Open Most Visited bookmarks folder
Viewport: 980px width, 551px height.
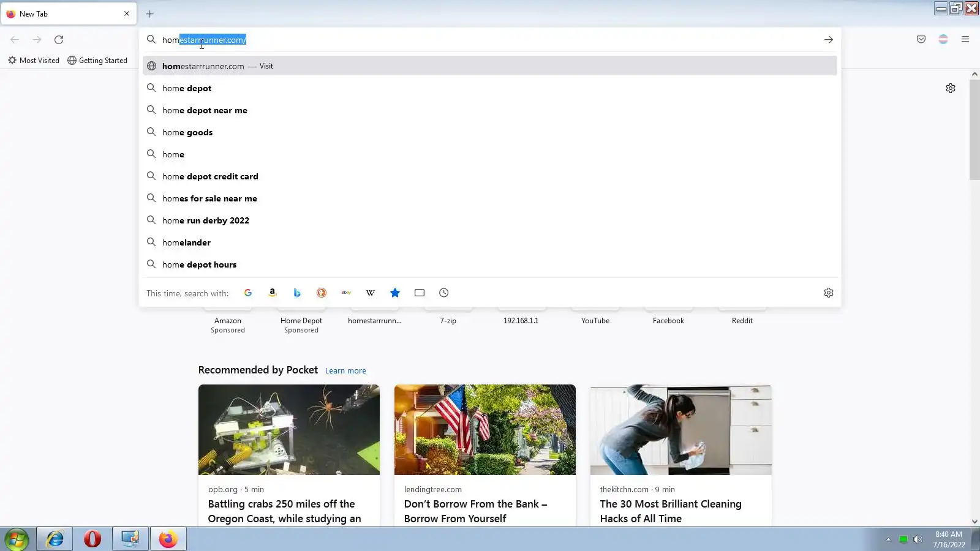coord(34,61)
